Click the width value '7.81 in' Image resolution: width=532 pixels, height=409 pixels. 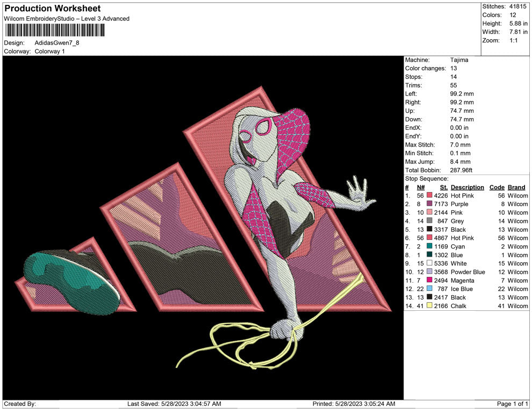pos(519,32)
